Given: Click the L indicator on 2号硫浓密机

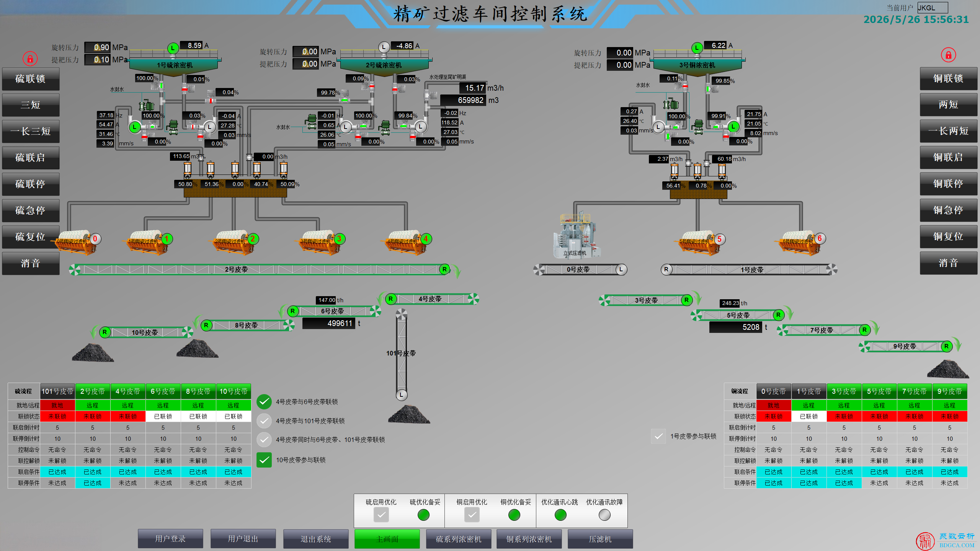Looking at the screenshot, I should [384, 47].
